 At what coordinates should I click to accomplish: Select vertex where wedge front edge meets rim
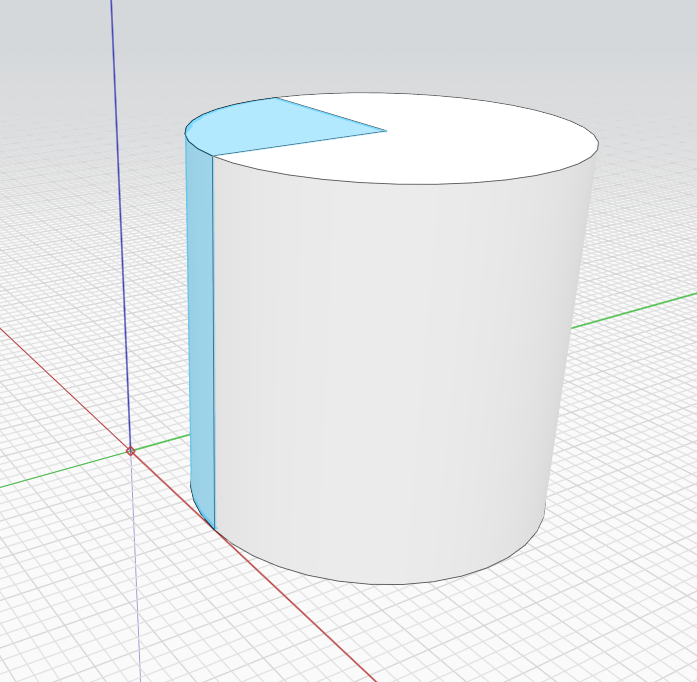tap(212, 156)
